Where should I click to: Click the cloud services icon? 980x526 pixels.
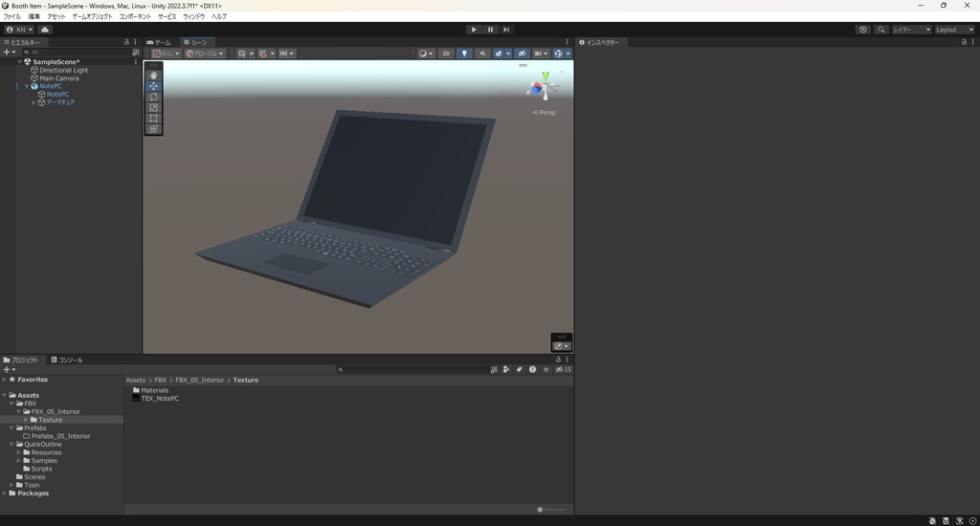tap(45, 30)
